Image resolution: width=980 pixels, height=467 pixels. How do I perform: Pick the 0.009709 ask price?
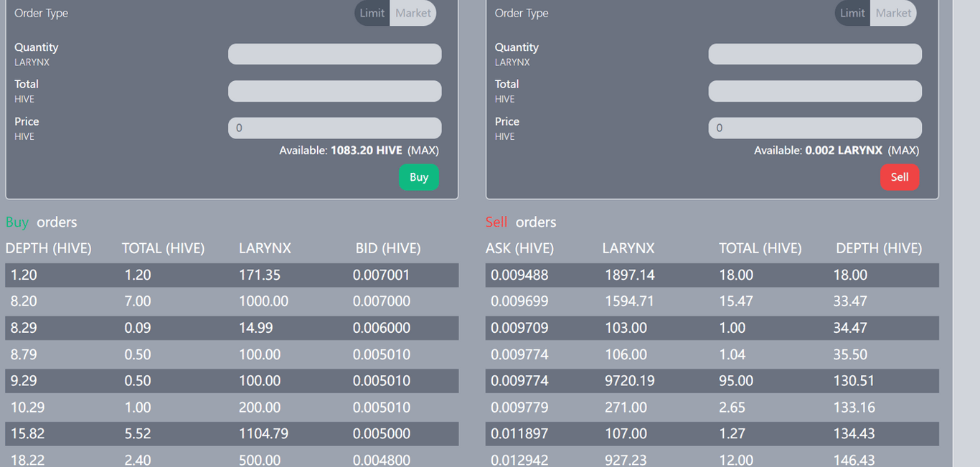point(519,328)
